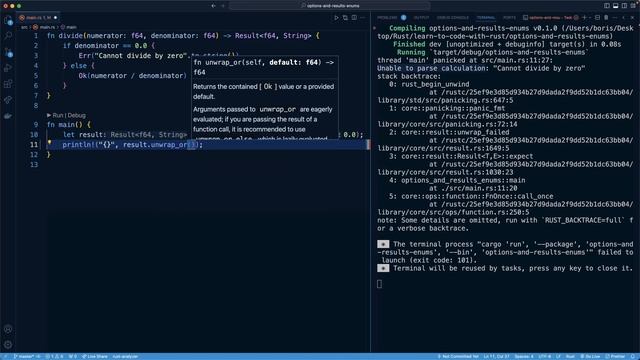Click the terminal input cursor
Image resolution: width=640 pixels, height=360 pixels.
380,284
